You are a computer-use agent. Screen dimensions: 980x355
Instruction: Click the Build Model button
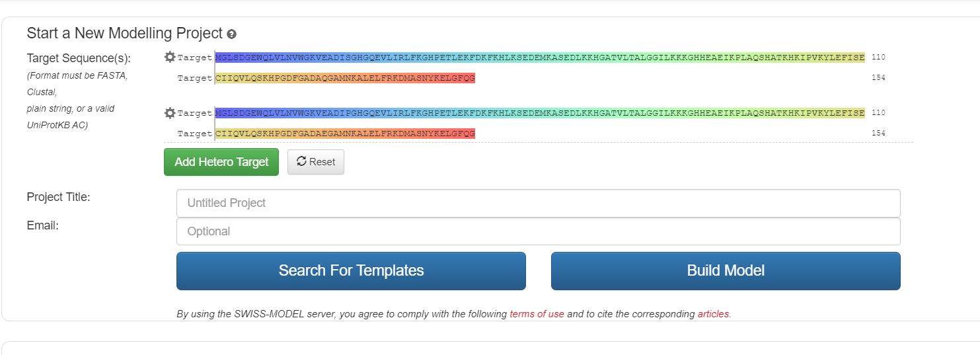click(726, 270)
